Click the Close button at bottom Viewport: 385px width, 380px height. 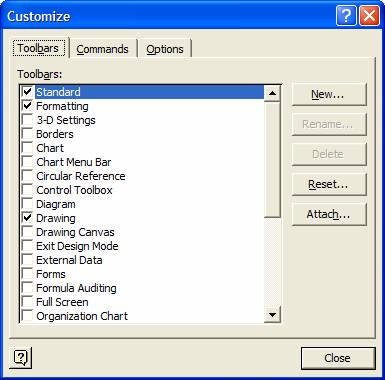(338, 358)
